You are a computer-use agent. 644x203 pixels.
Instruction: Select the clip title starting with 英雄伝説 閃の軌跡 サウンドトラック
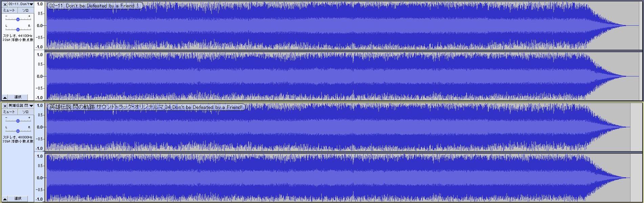tap(146, 107)
